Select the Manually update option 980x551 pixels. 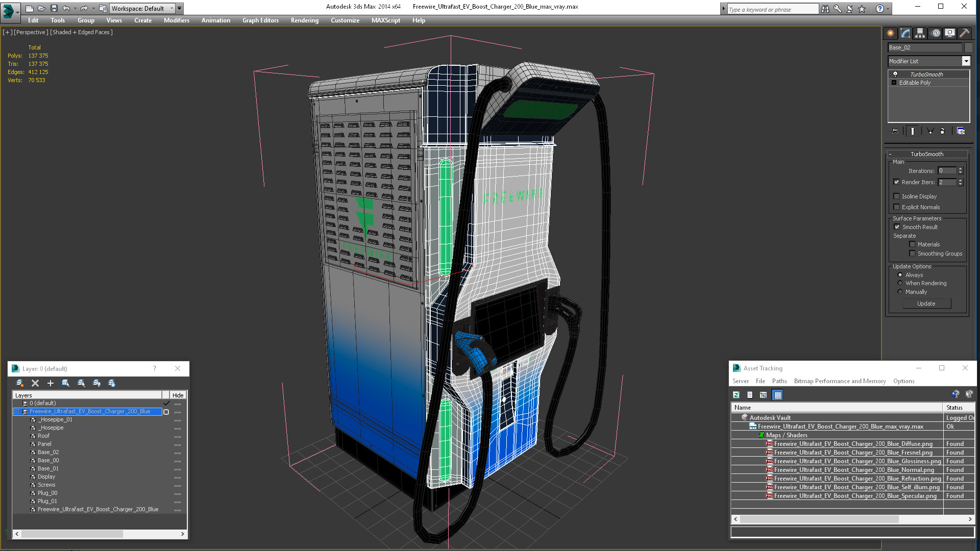coord(900,292)
